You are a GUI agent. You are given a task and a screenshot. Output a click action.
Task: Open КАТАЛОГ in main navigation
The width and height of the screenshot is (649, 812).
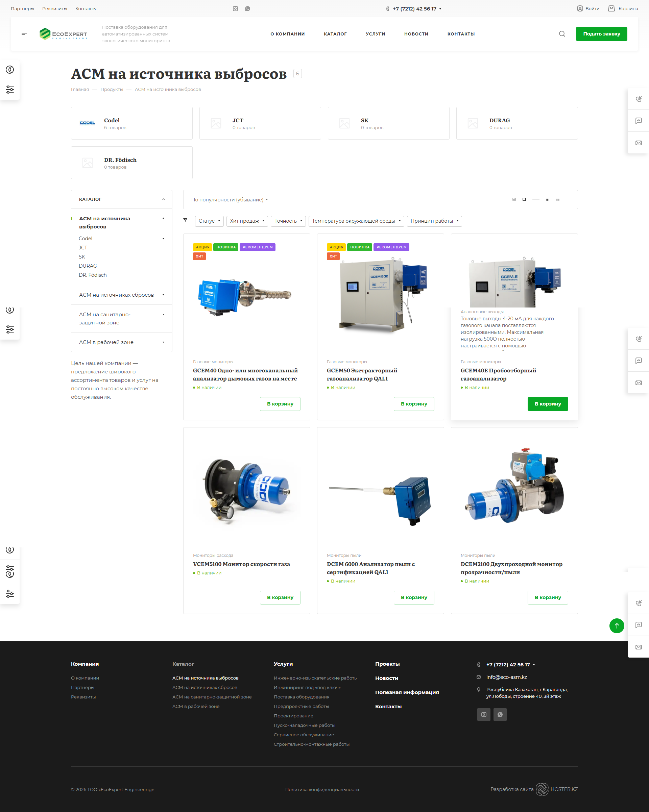[x=335, y=34]
